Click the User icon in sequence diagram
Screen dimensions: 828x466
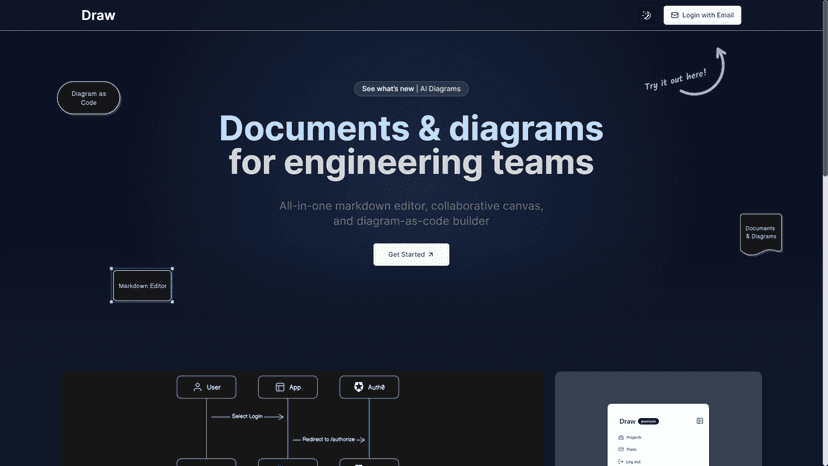[198, 387]
